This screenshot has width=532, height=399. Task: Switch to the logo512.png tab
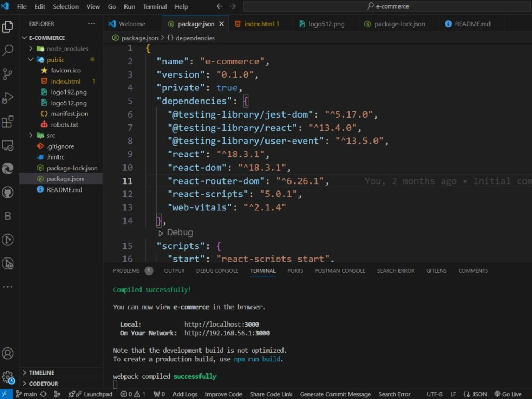point(326,24)
